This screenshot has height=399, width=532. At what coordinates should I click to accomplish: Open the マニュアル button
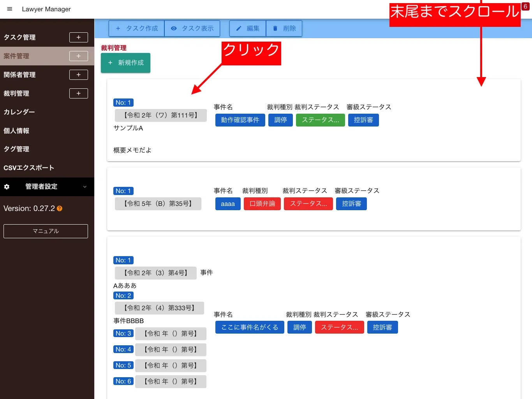tap(46, 231)
